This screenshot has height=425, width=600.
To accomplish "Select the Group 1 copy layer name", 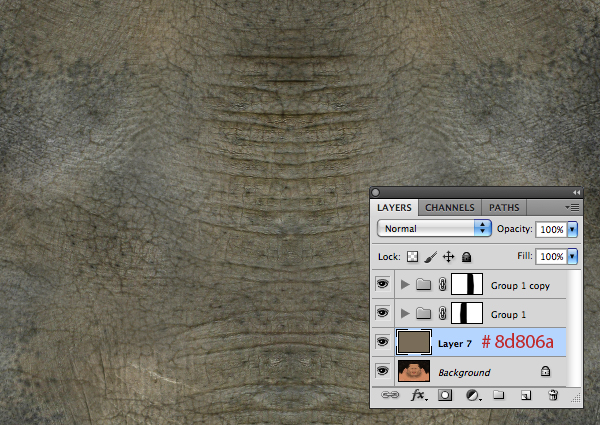I will (x=520, y=286).
